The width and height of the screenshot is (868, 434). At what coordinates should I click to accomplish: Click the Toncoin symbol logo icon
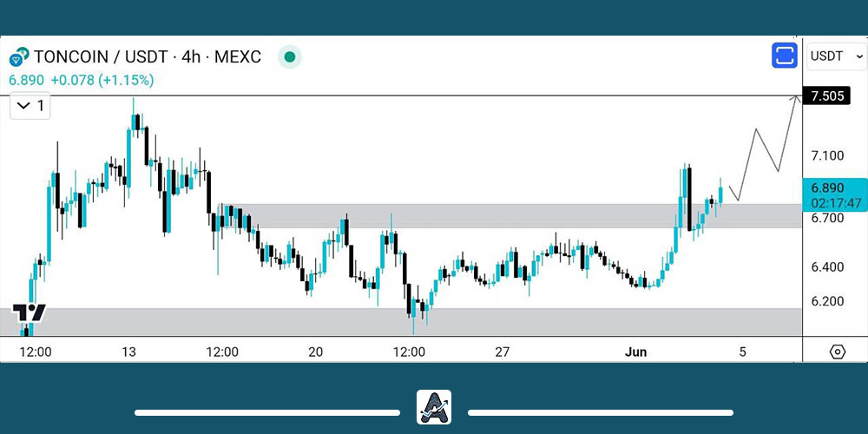point(19,57)
